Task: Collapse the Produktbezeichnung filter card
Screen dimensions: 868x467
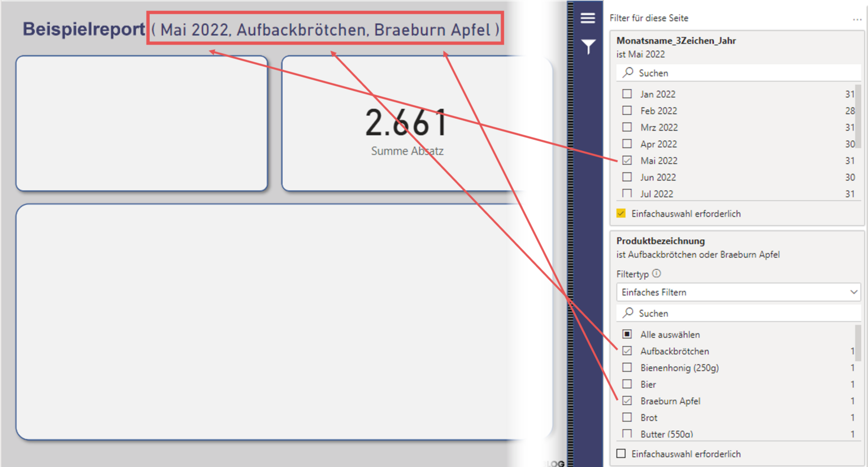Action: tap(660, 241)
